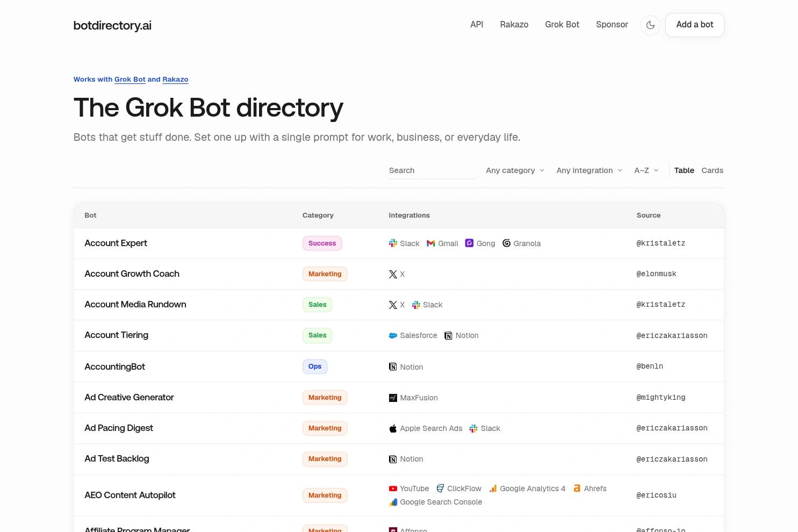Viewport: 798px width, 532px height.
Task: Click the Google Search Console icon
Action: coord(393,502)
